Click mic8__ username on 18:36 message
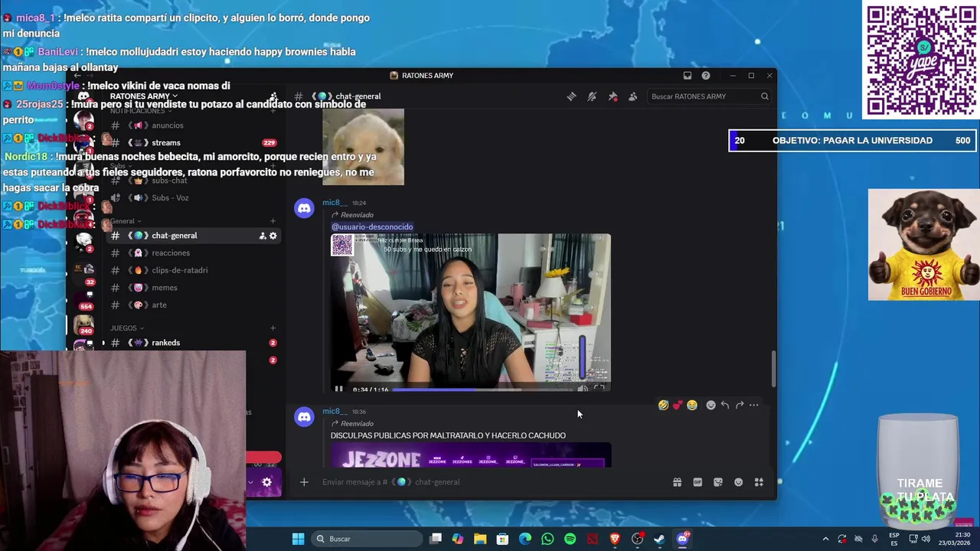980x551 pixels. 335,411
